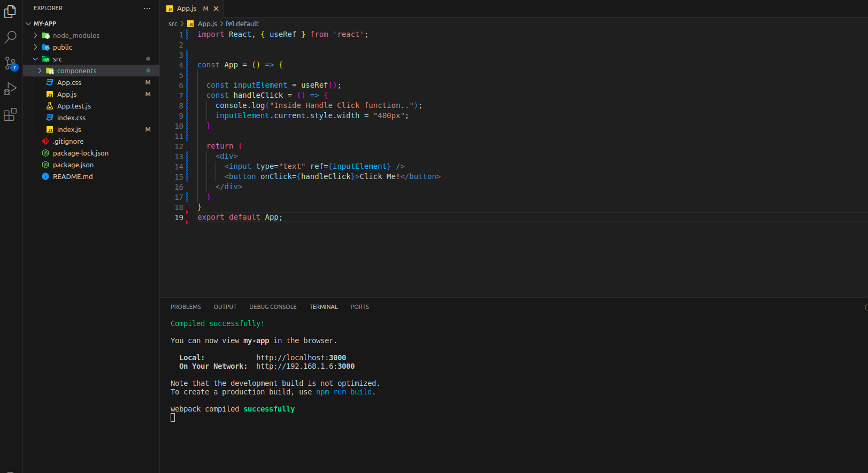Switch to the DEBUG CONSOLE tab
The height and width of the screenshot is (473, 868).
273,307
